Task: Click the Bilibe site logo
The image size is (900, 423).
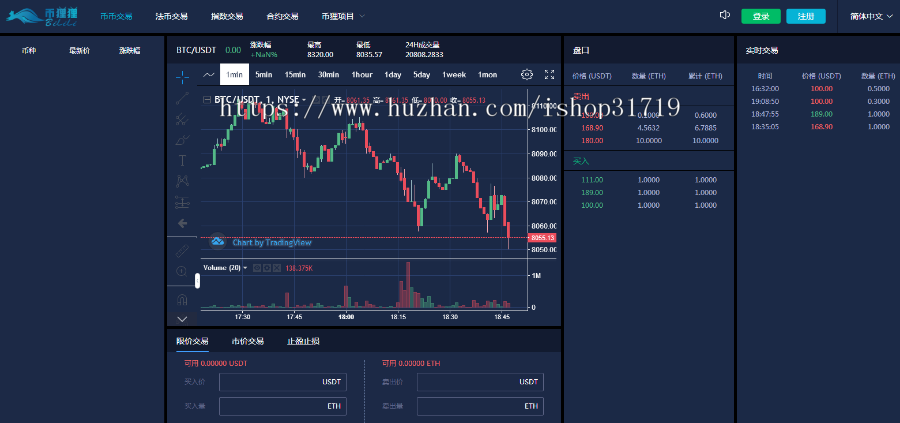Action: (42, 16)
